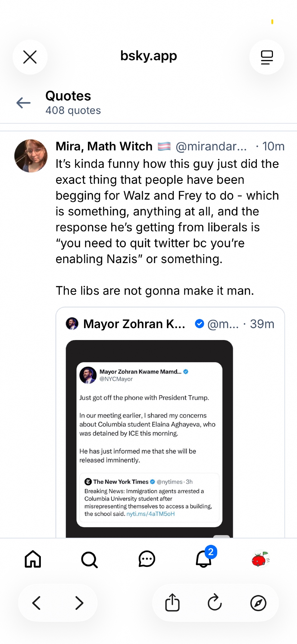Viewport: 297px width, 644px height.
Task: Go back from the Quotes page
Action: pyautogui.click(x=23, y=103)
